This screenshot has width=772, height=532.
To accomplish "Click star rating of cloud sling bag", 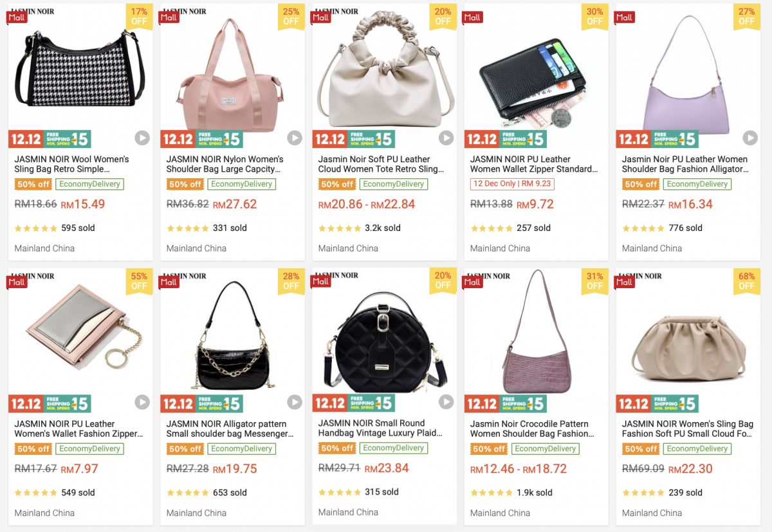I will click(x=643, y=493).
